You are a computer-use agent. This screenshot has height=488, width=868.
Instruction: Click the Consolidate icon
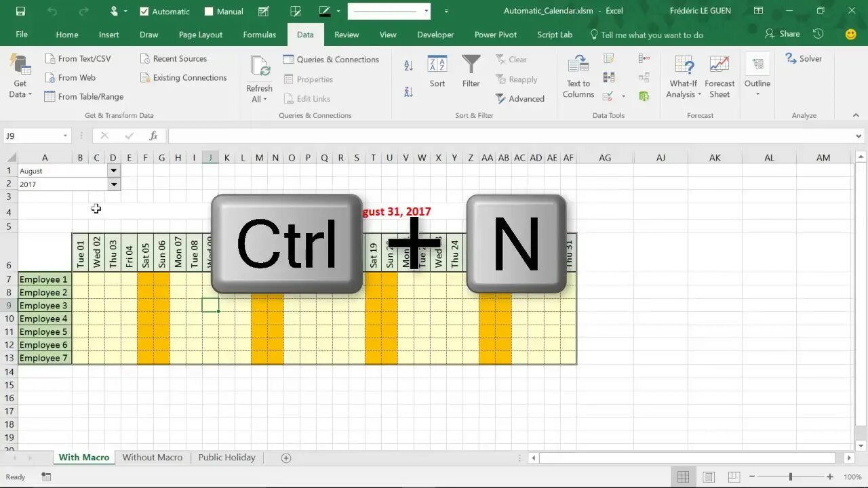(x=644, y=59)
